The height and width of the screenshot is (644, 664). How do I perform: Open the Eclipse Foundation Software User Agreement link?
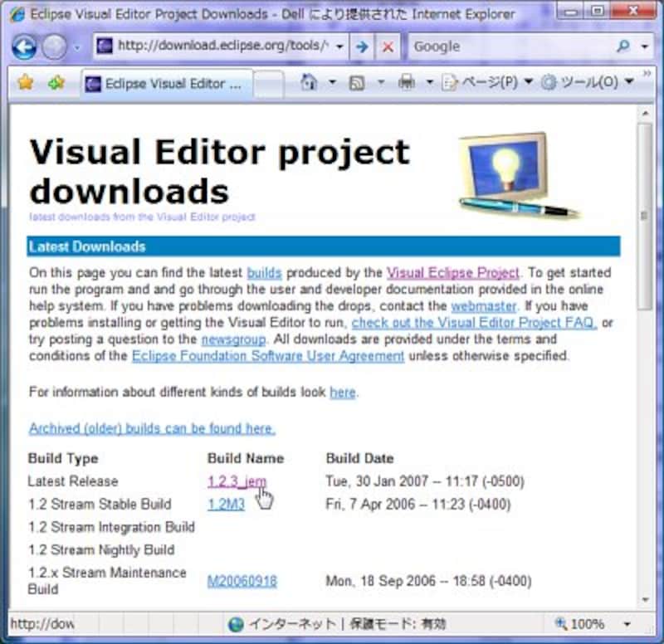coord(268,356)
